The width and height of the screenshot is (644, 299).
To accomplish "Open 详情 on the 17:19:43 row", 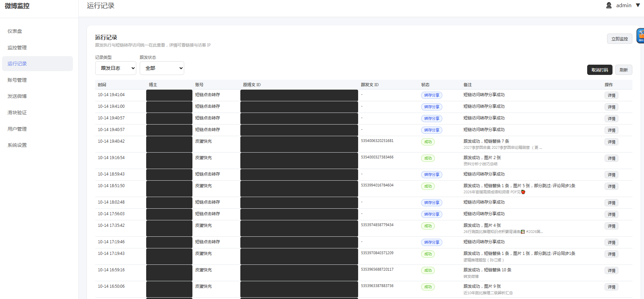I will (611, 254).
